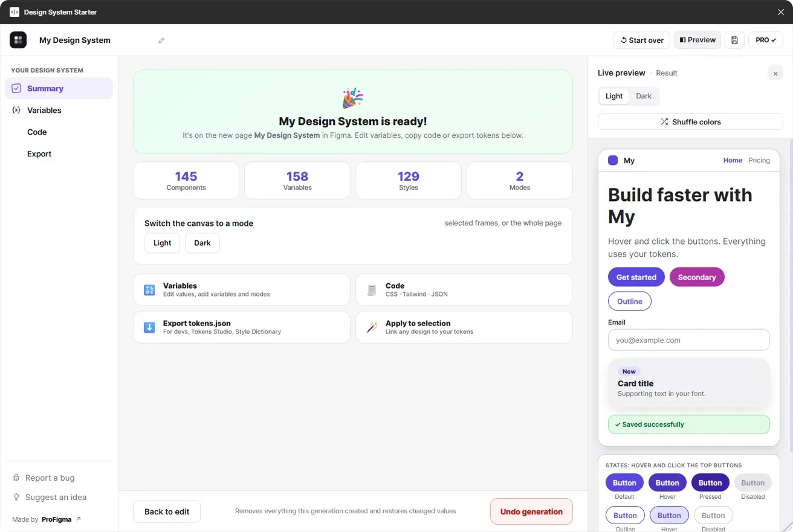Image resolution: width=793 pixels, height=532 pixels.
Task: Click the pink Secondary button in preview
Action: coord(697,277)
